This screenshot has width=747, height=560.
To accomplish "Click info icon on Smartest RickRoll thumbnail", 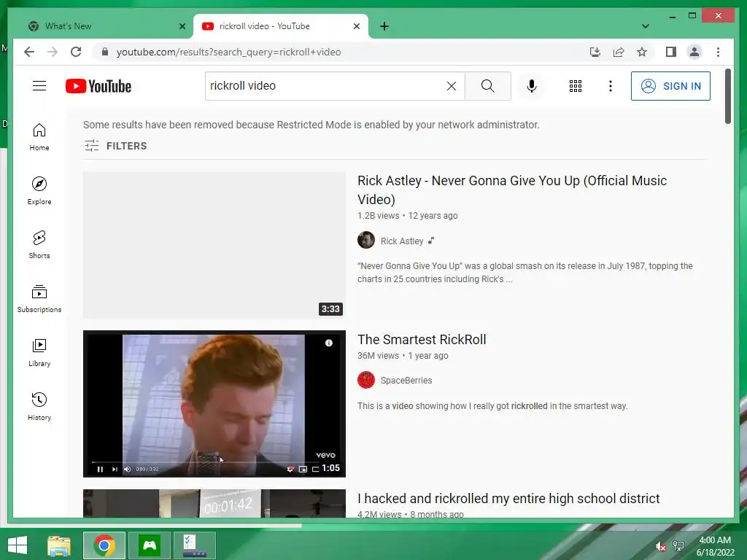I will (x=329, y=343).
